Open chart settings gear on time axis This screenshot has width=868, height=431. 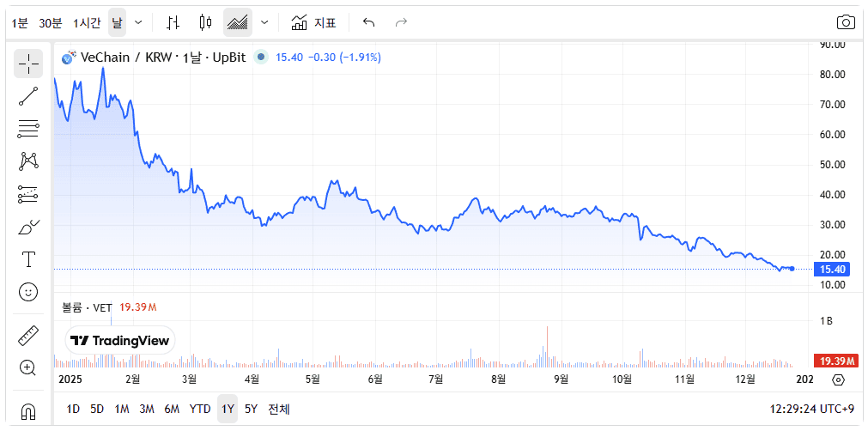(838, 379)
